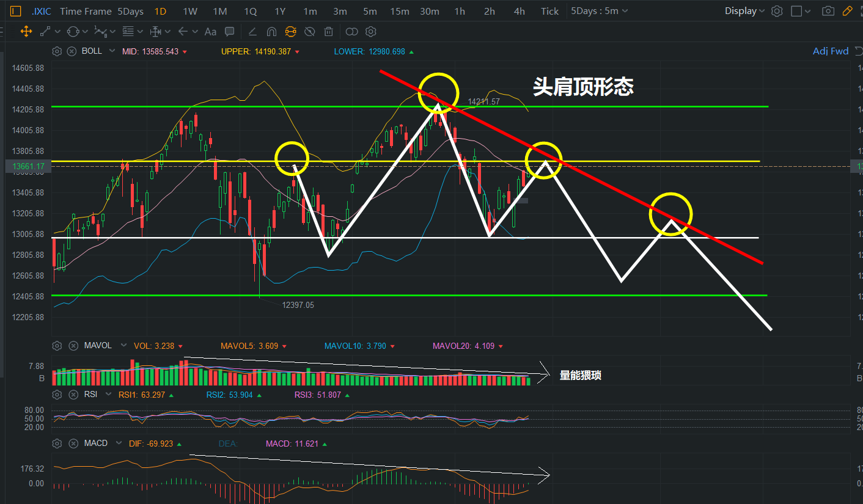Select the measurement range tool
Image resolution: width=863 pixels, height=504 pixels.
155,32
